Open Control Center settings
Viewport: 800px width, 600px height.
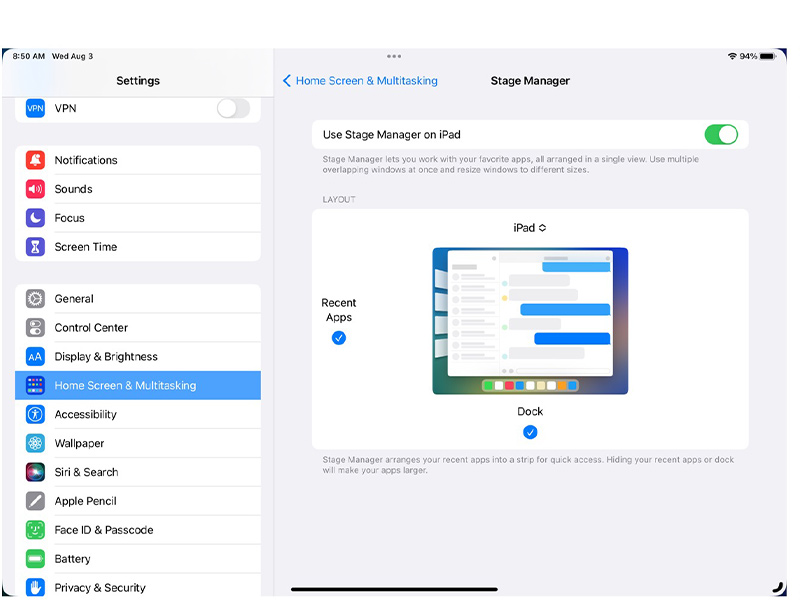click(138, 328)
